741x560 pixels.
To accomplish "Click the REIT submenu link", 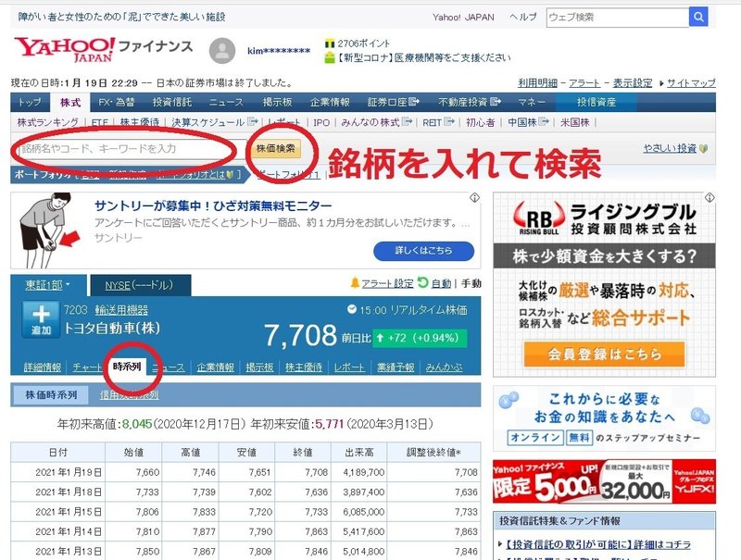I will [x=438, y=122].
